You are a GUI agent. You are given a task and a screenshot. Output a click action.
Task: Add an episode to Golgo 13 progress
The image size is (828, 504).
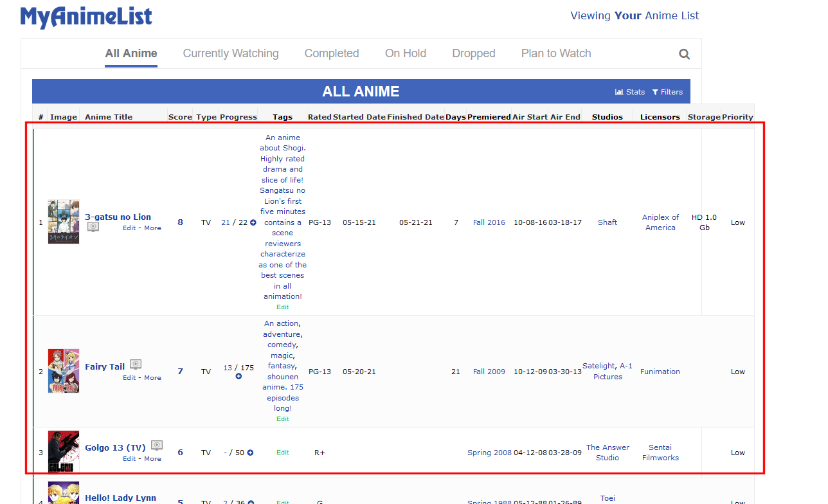[x=250, y=453]
